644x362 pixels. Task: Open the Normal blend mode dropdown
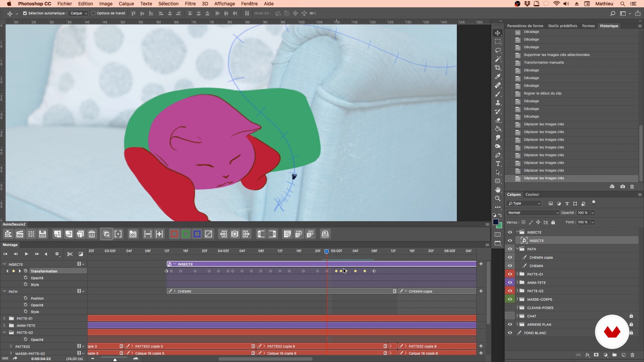click(533, 213)
